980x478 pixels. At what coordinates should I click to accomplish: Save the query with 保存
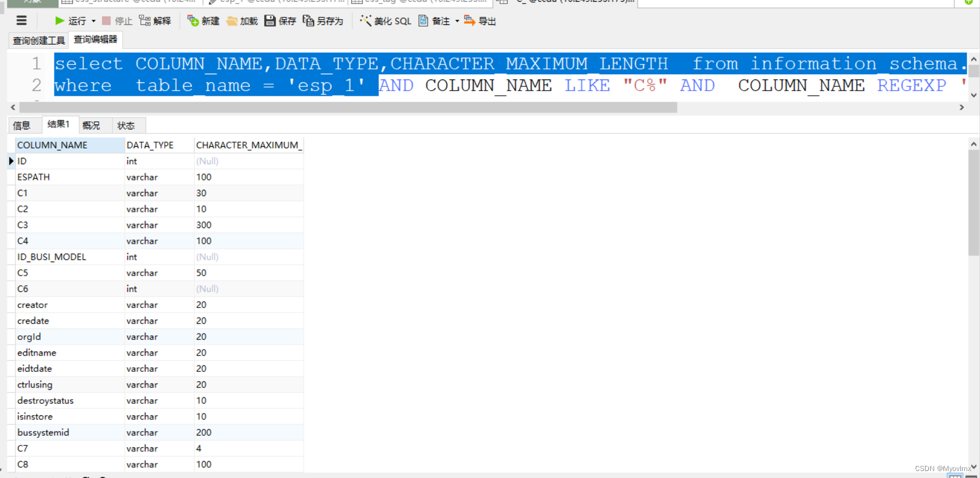280,21
